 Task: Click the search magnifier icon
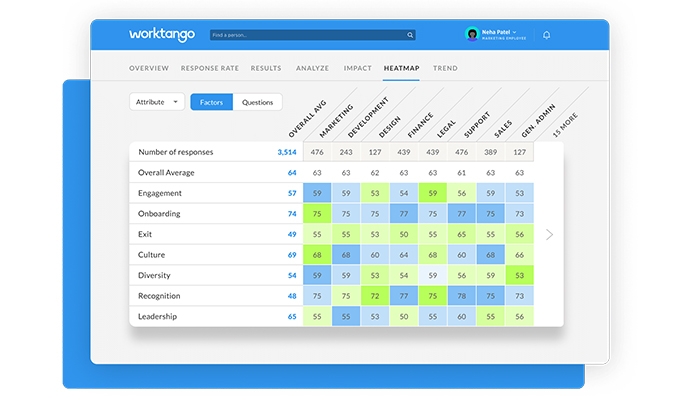410,35
